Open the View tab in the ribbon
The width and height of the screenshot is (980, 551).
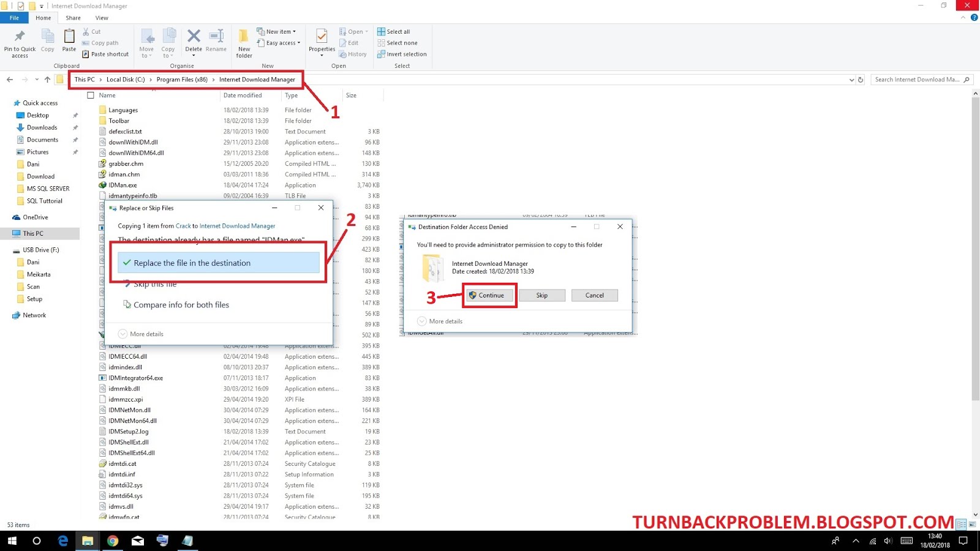click(x=102, y=18)
